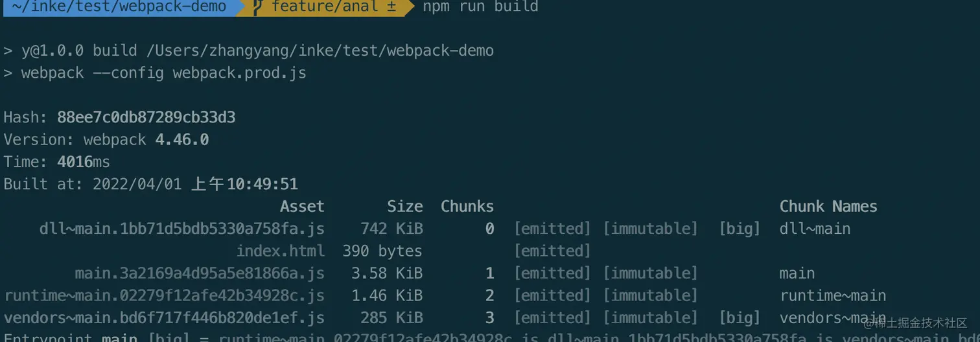This screenshot has width=980, height=342.
Task: Click the Asset column header
Action: [x=302, y=207]
